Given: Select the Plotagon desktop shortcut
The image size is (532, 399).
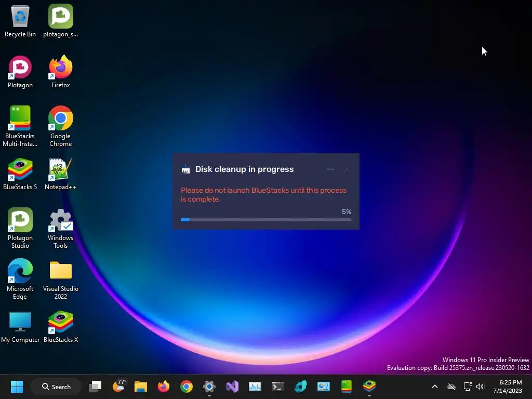Looking at the screenshot, I should pyautogui.click(x=20, y=72).
